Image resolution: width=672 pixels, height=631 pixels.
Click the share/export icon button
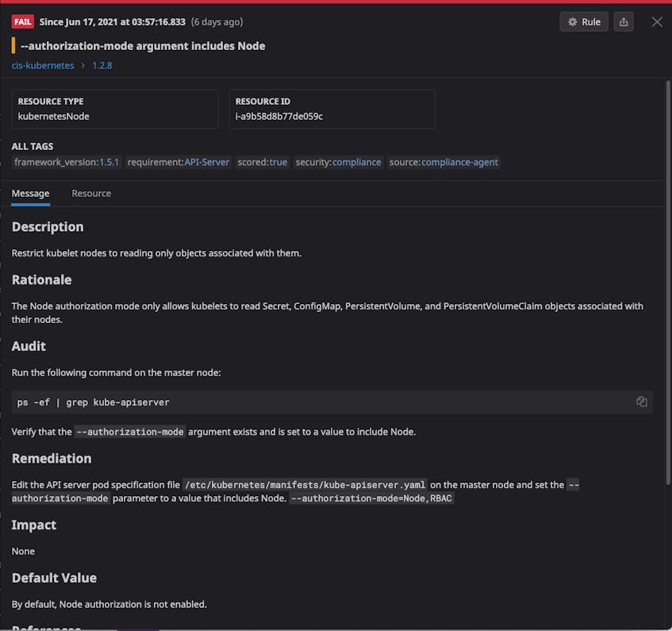[624, 22]
